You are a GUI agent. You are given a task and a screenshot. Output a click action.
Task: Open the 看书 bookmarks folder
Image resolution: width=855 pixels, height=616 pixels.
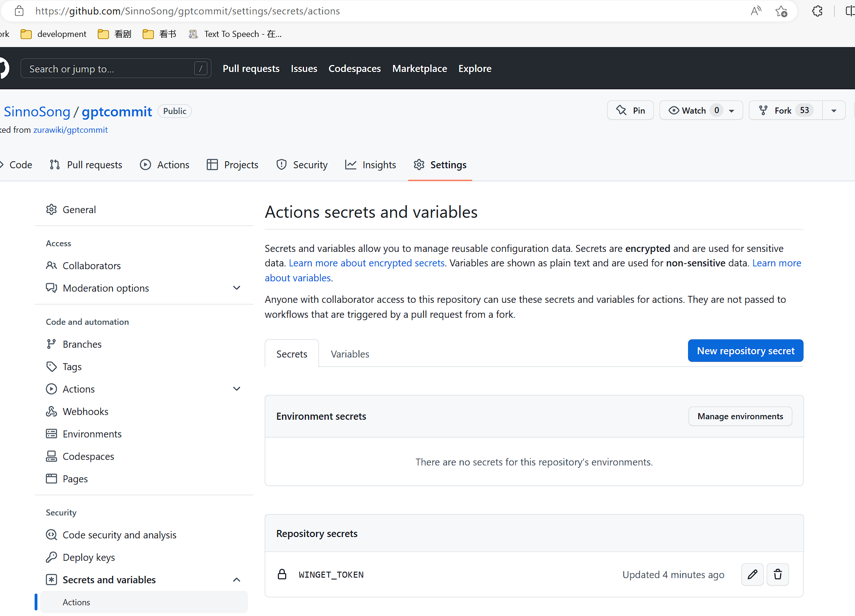[159, 34]
